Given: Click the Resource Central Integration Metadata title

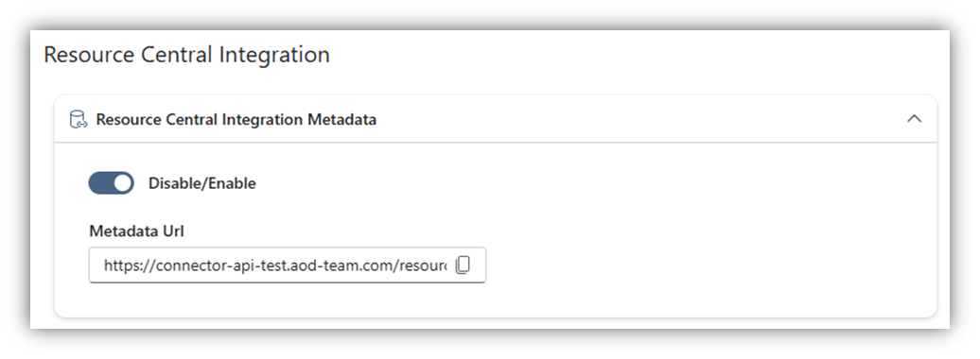Looking at the screenshot, I should [x=236, y=119].
